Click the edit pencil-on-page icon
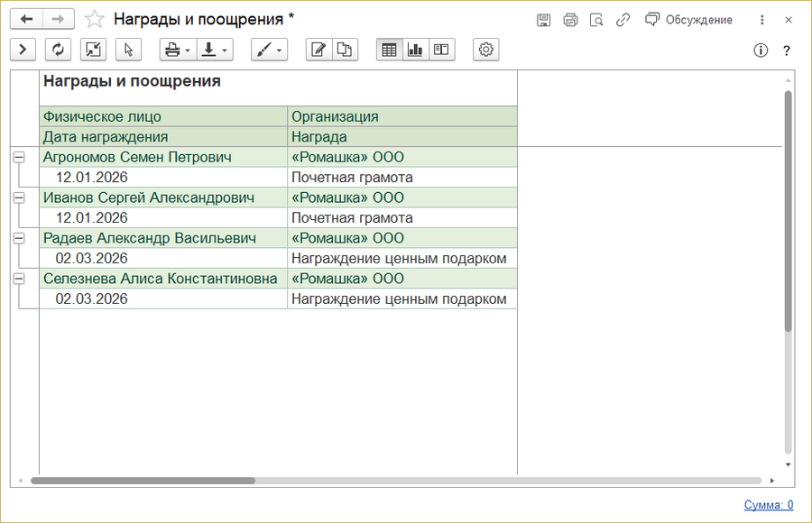The width and height of the screenshot is (812, 523). tap(318, 50)
